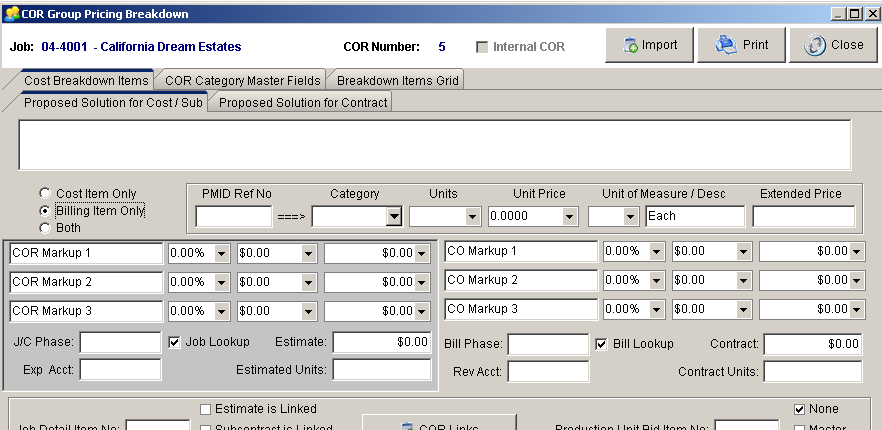Click job name 04-4001 California Dream Estates
Screen dimensions: 882x430
pyautogui.click(x=141, y=47)
